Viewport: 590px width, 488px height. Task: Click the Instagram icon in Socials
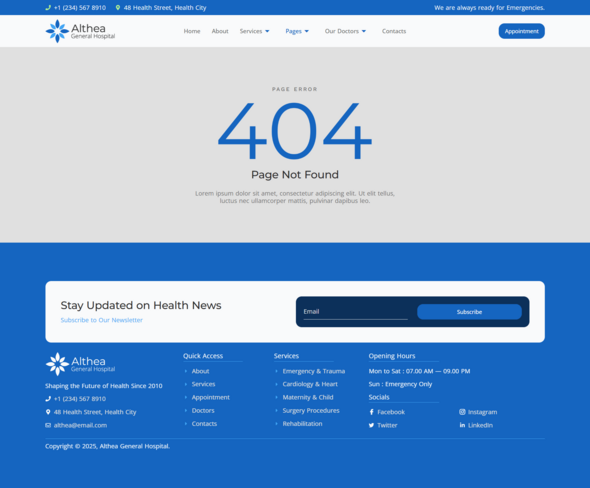[462, 412]
